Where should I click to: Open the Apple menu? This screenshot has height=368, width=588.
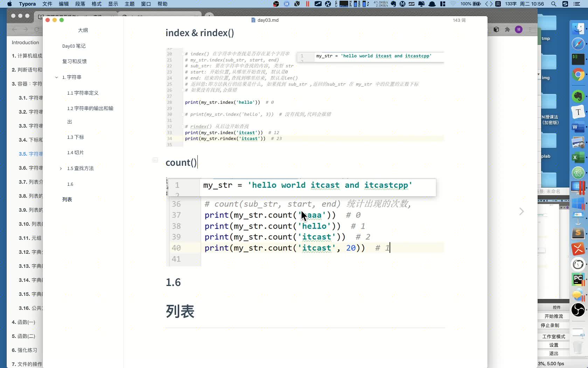pos(9,4)
